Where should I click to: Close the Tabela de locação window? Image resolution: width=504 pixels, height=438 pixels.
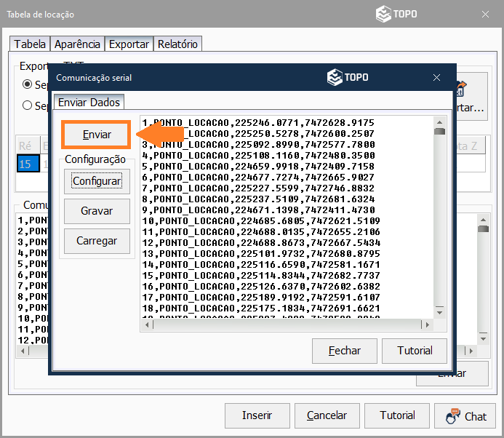point(485,14)
